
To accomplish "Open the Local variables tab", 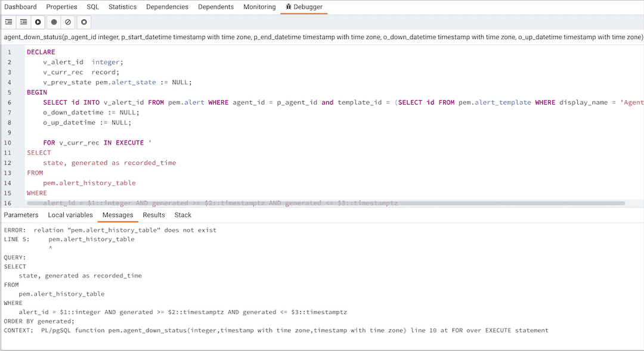I will click(x=70, y=215).
